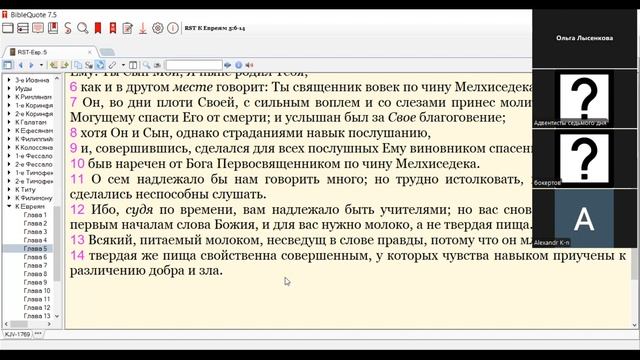This screenshot has height=360, width=640.
Task: Go back with the blue left arrow
Action: point(21,65)
